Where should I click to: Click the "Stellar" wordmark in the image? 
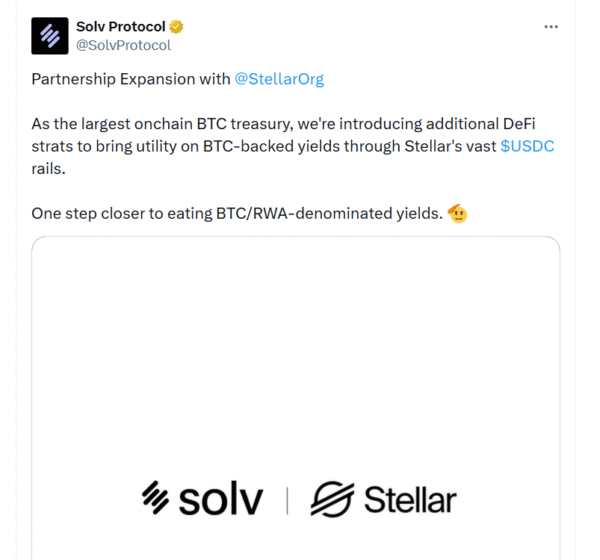[410, 499]
